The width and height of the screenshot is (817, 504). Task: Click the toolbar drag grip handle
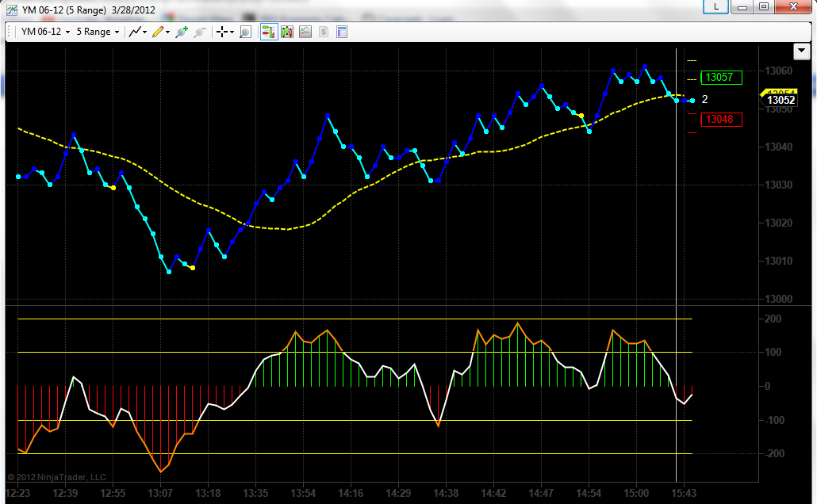[x=10, y=32]
